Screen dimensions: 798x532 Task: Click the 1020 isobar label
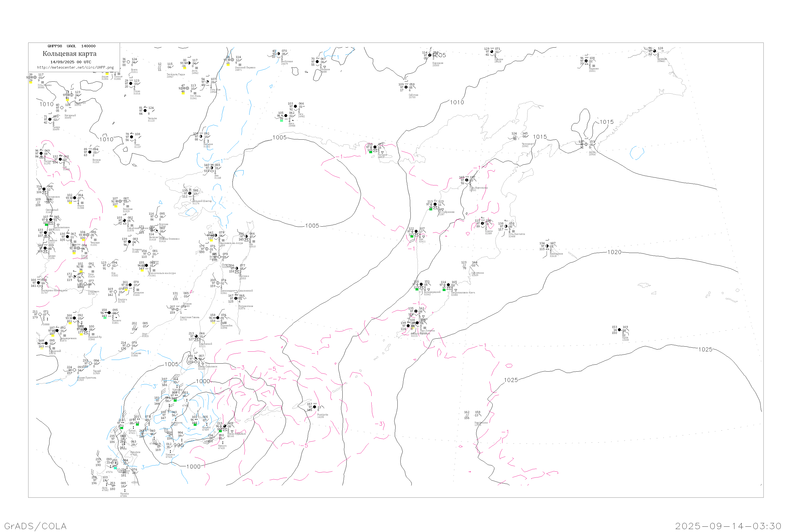[x=614, y=252]
